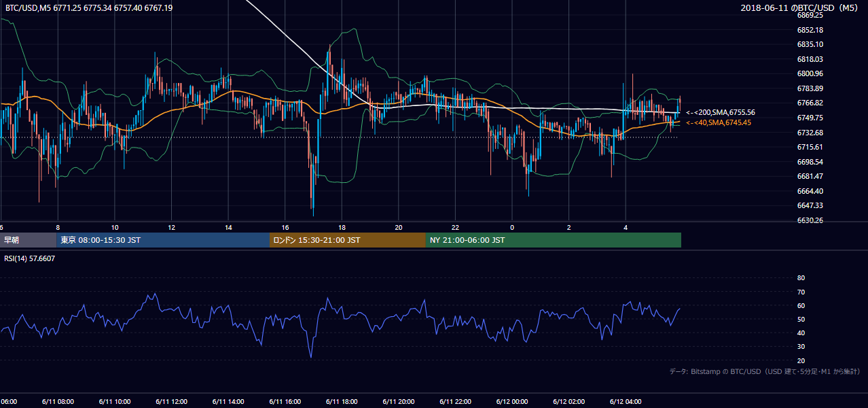Screen dimensions: 868x408
Task: Click the 6/11 20:00 date axis label
Action: tap(398, 402)
